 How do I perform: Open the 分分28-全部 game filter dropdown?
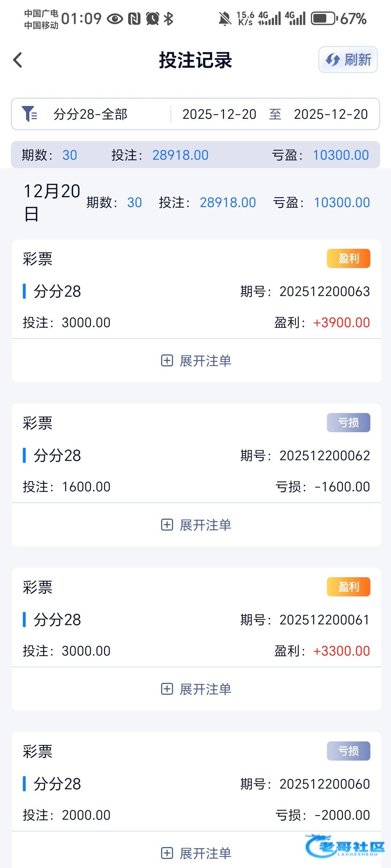pos(91,114)
